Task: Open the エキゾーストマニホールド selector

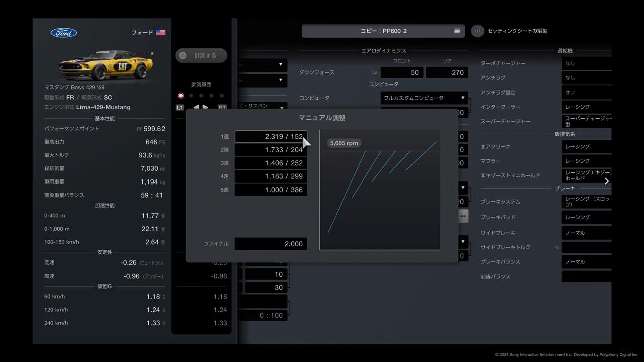Action: pyautogui.click(x=587, y=175)
